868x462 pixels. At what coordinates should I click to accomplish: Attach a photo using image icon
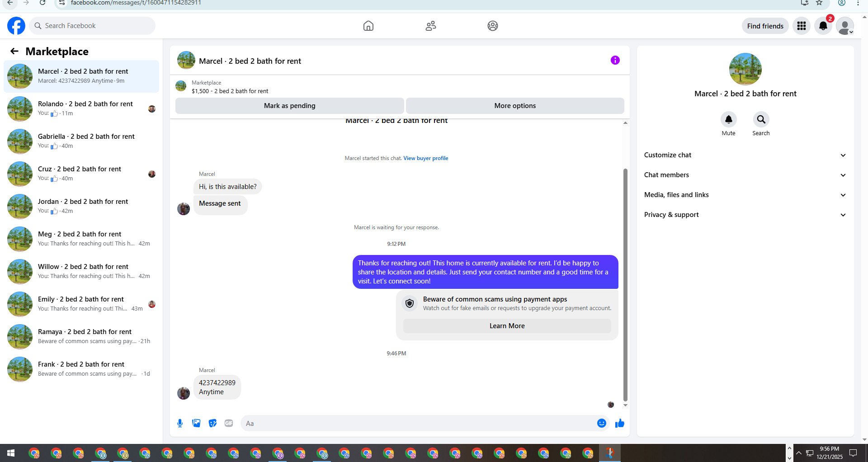coord(196,423)
